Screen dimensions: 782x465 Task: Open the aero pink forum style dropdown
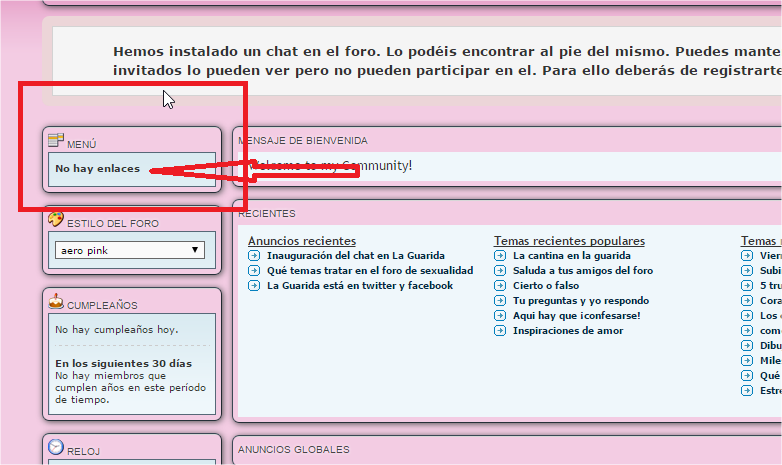(129, 250)
